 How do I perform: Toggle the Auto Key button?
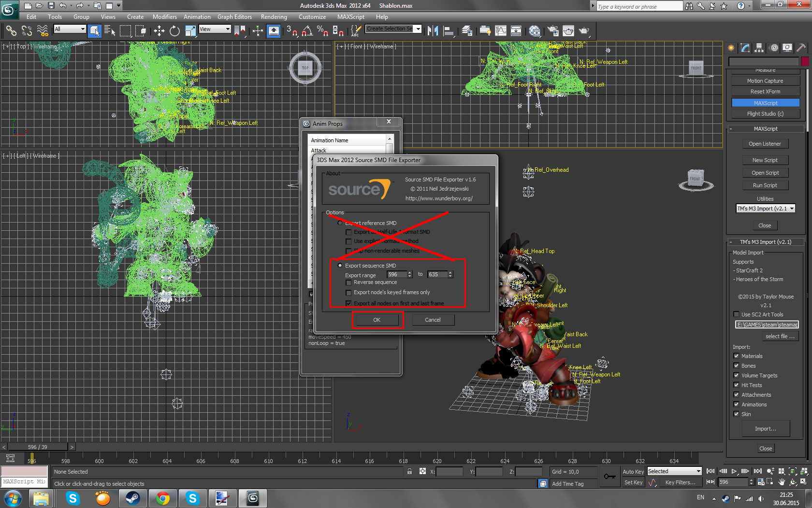click(633, 472)
